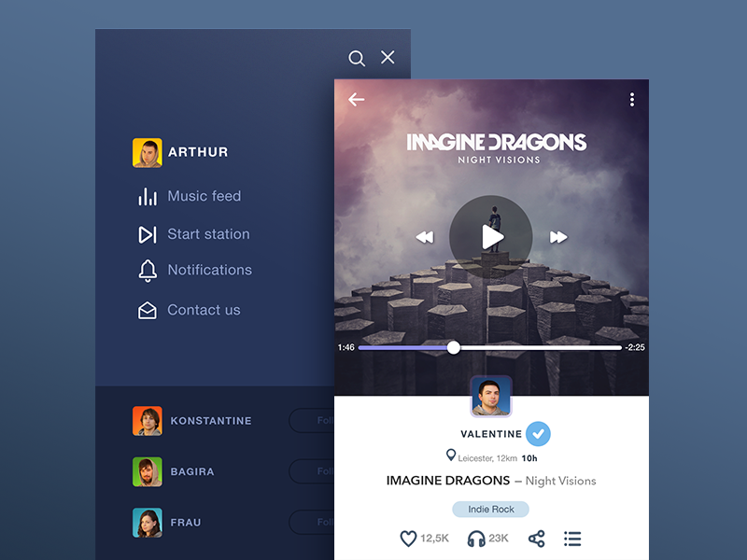This screenshot has height=560, width=747.
Task: Click the playback progress slider knob
Action: (x=454, y=347)
